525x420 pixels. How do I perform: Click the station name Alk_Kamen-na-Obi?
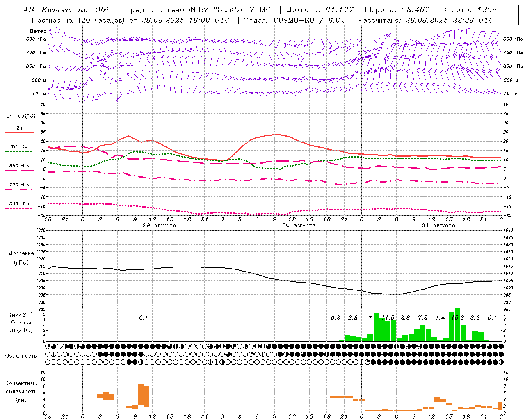(66, 10)
